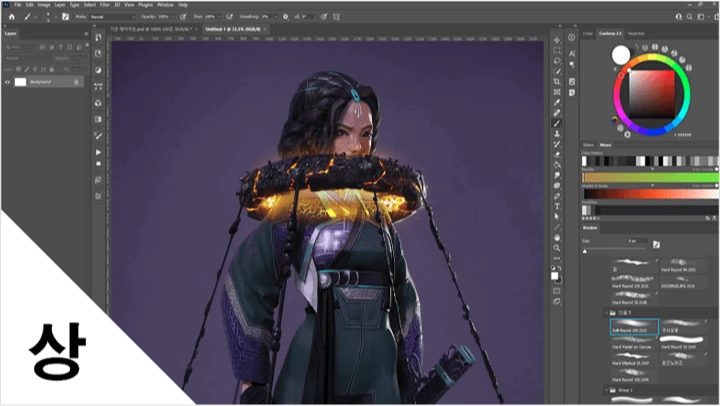Click the brush Size slider handle
The width and height of the screenshot is (720, 406).
pyautogui.click(x=585, y=251)
